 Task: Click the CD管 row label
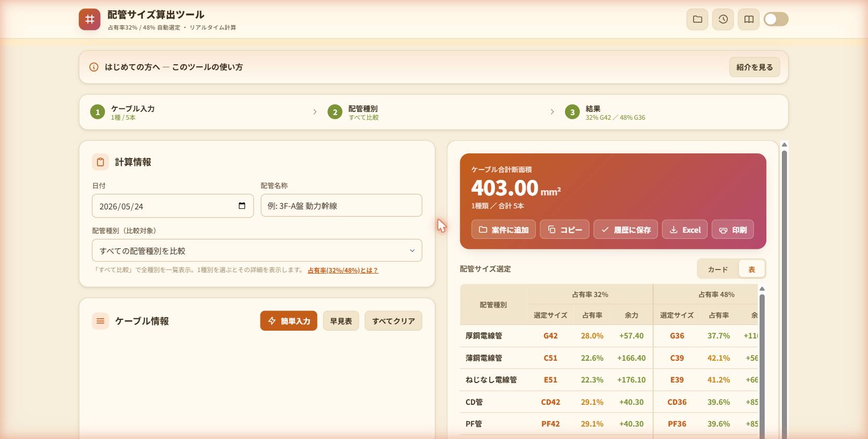[x=474, y=402]
